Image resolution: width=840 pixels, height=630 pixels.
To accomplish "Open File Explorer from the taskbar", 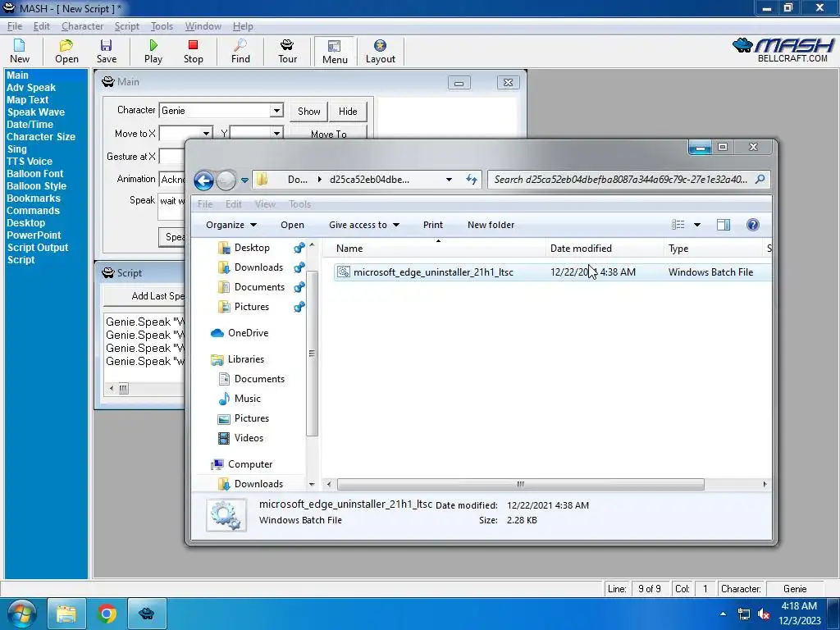I will pos(66,614).
